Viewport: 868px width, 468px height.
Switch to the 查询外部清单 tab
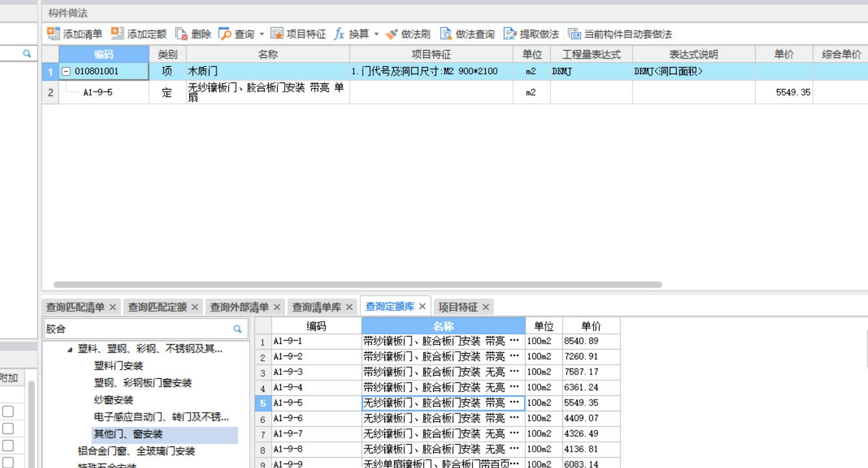[239, 307]
